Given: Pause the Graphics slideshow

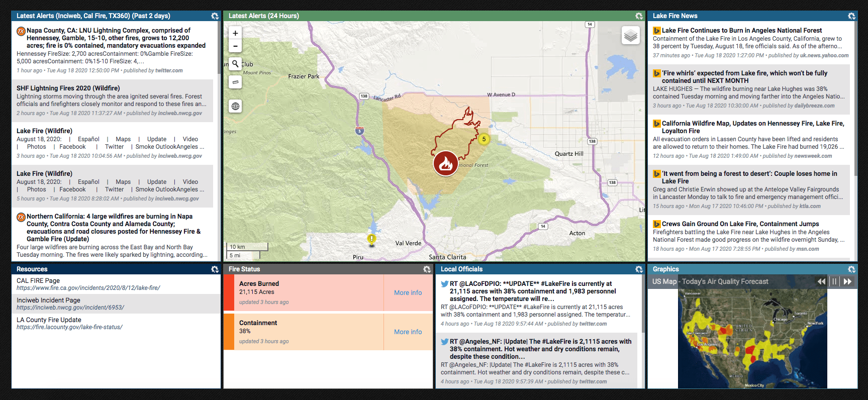Looking at the screenshot, I should tap(834, 281).
